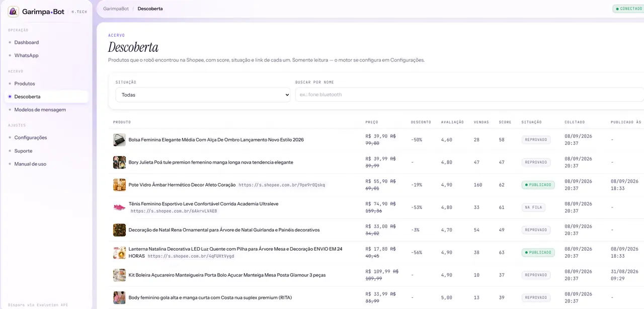Click the Lanterna Natalina product image

(119, 253)
